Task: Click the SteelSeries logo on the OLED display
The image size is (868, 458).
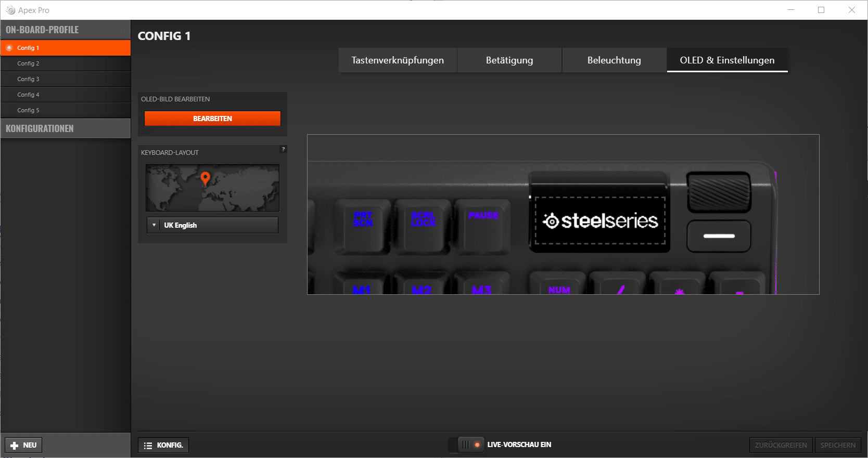Action: click(x=600, y=221)
